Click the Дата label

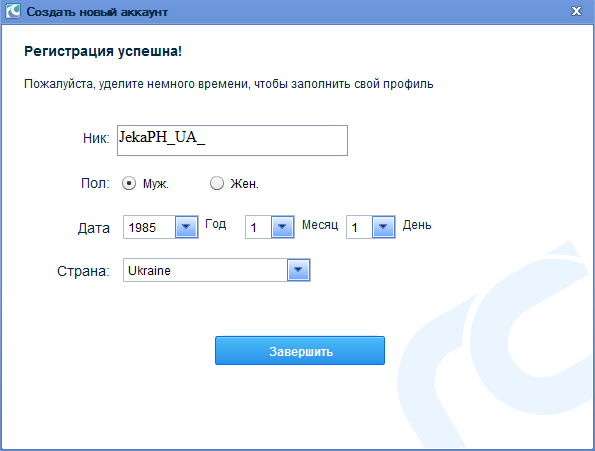point(94,228)
